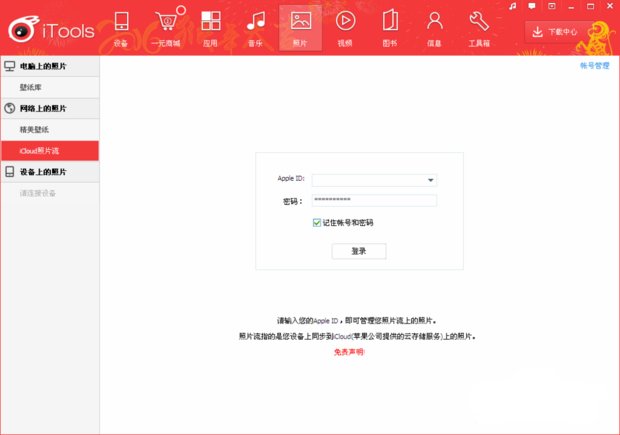Select iCloud照片流 in the sidebar
Image resolution: width=620 pixels, height=435 pixels.
(50, 151)
